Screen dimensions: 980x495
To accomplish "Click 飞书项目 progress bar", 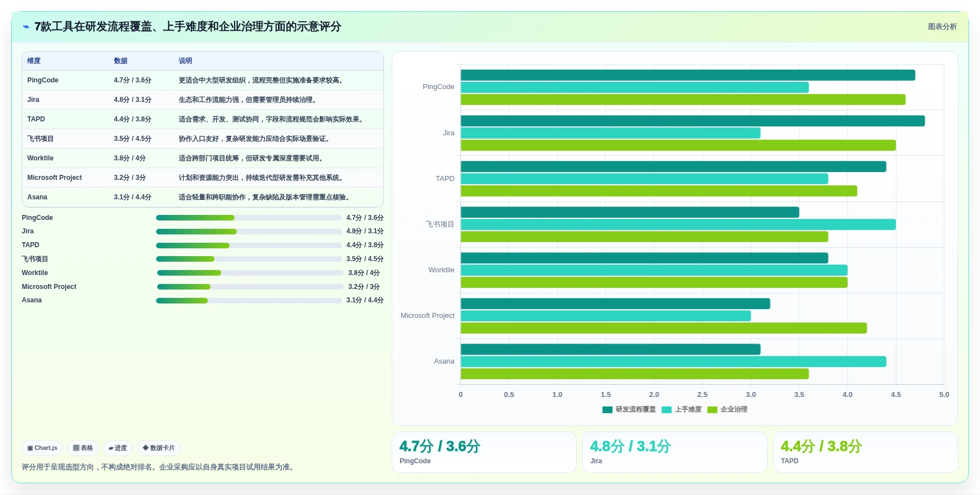I will [249, 259].
